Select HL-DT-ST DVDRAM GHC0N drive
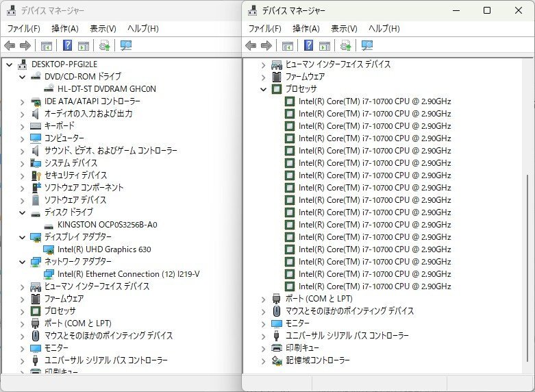 [107, 89]
